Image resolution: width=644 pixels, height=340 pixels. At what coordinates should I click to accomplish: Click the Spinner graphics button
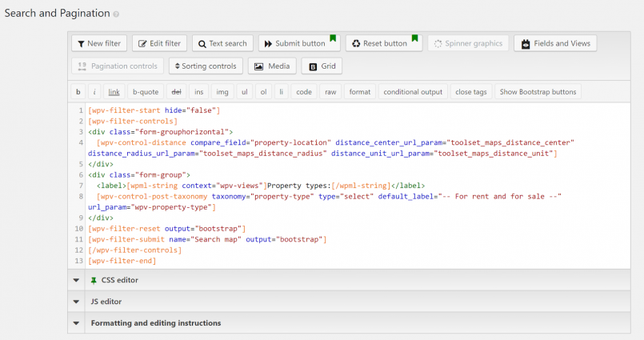468,43
